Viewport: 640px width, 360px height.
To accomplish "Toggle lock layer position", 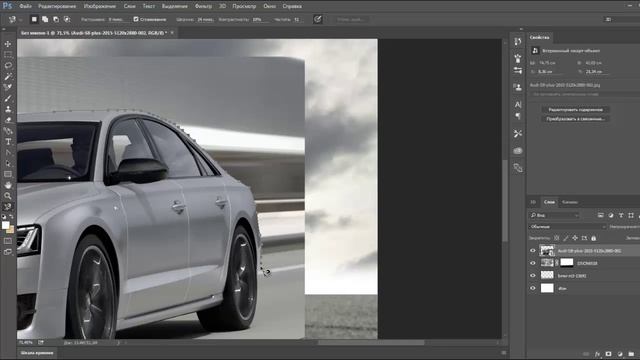I will [x=575, y=238].
